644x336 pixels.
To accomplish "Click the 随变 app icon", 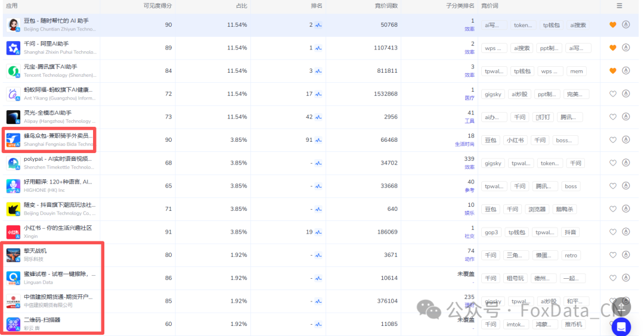I will (13, 209).
